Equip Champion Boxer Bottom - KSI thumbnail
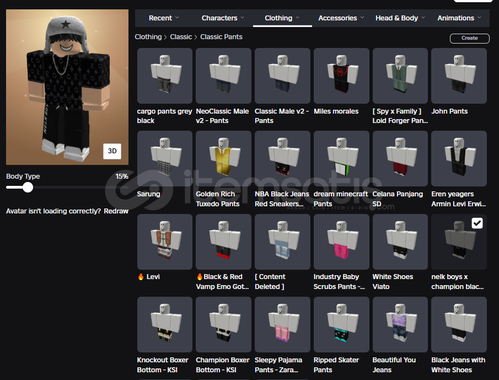This screenshot has width=499, height=380. (x=223, y=325)
